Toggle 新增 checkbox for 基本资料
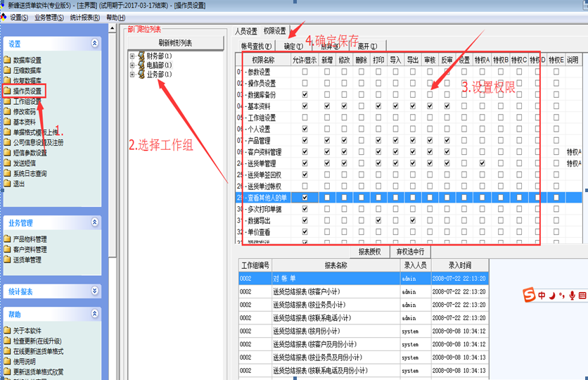The height and width of the screenshot is (380, 588). click(x=327, y=106)
